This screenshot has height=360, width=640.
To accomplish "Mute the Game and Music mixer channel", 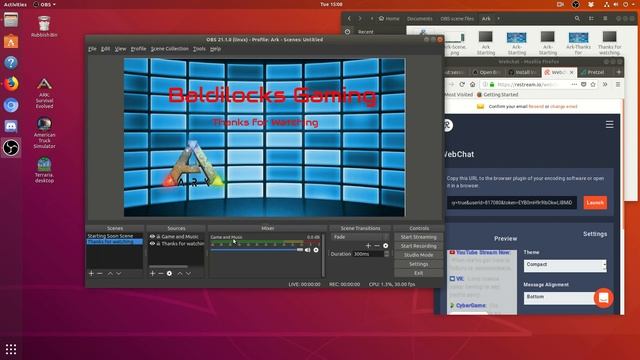I will [x=307, y=250].
